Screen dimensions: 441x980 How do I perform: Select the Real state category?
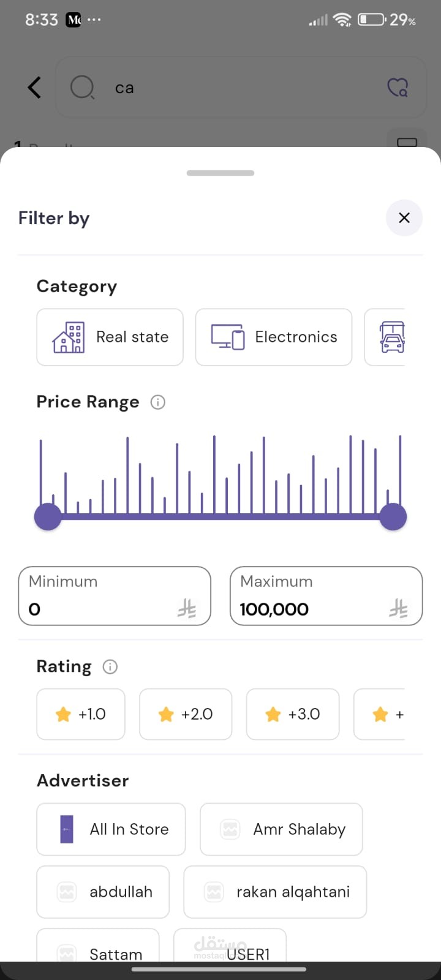click(x=110, y=337)
